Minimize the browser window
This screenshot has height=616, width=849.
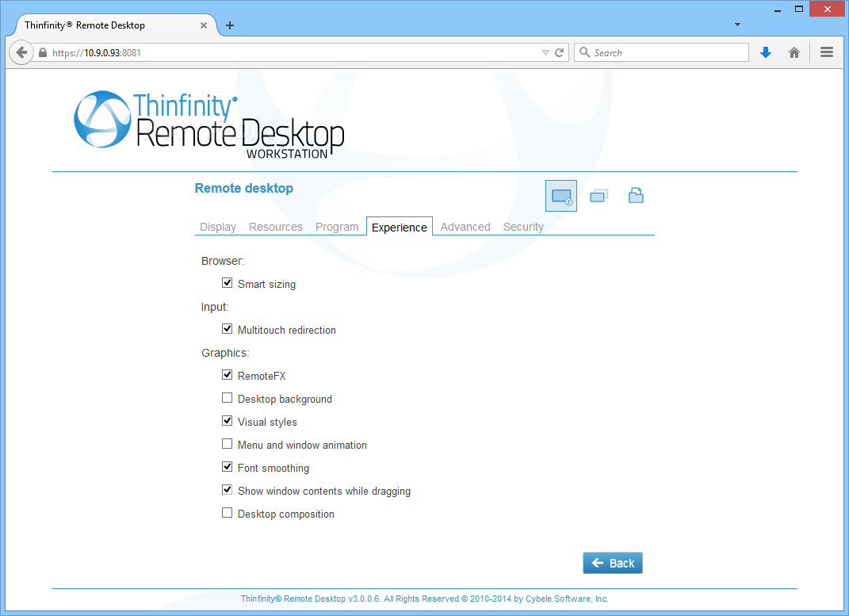(x=778, y=10)
